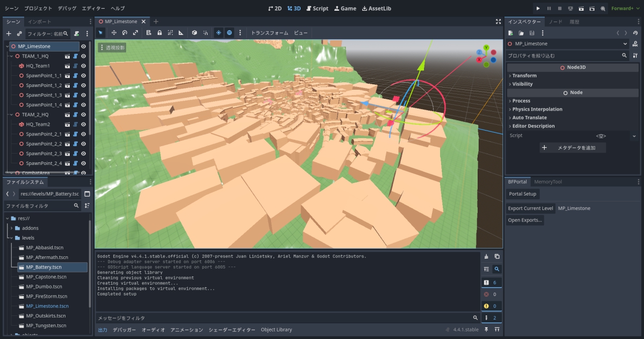Open the inspector object history icon
The height and width of the screenshot is (339, 644).
(x=635, y=33)
